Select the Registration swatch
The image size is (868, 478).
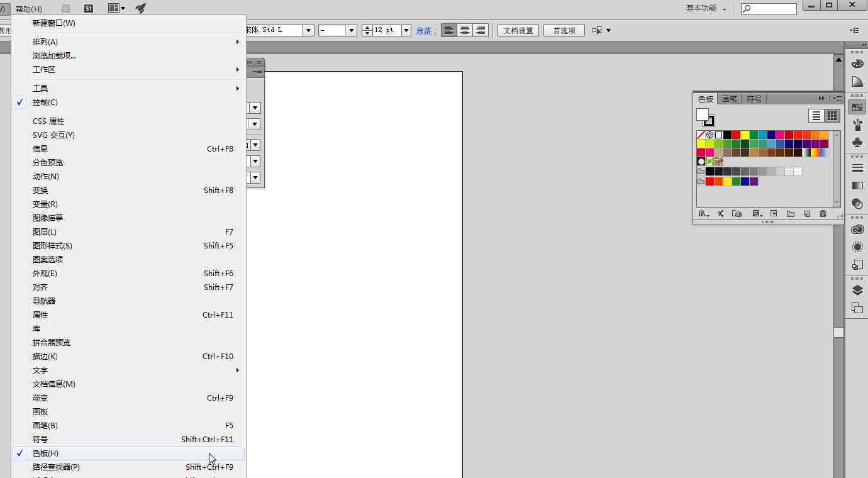click(x=709, y=135)
